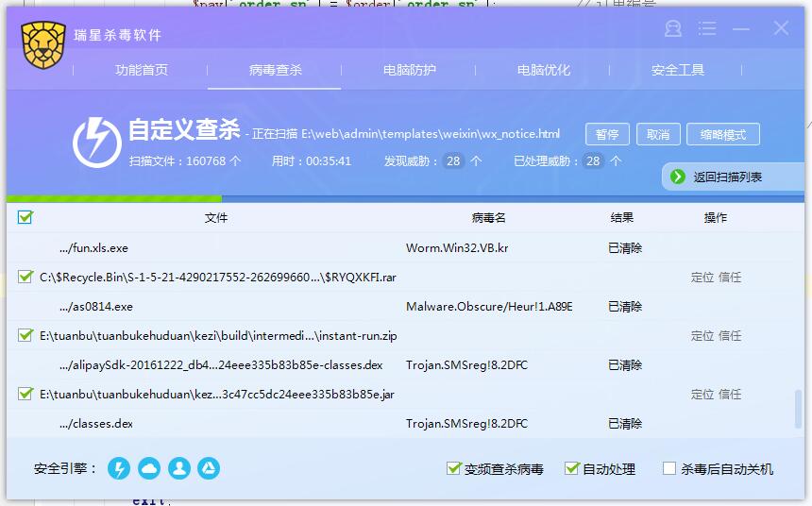Screen dimensions: 812x506
Task: Click the results list vertical scrollbar
Action: [x=798, y=409]
